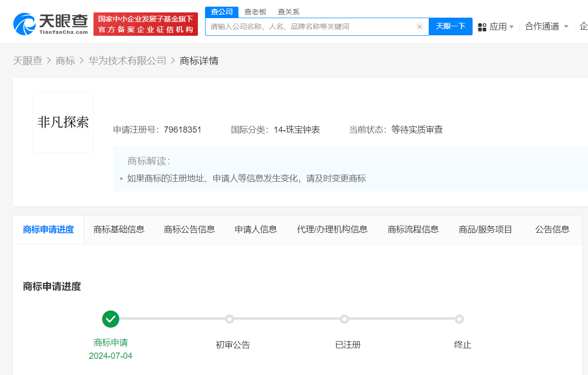Open 华为技术有限公司 breadcrumb link
The height and width of the screenshot is (375, 588).
(x=127, y=60)
